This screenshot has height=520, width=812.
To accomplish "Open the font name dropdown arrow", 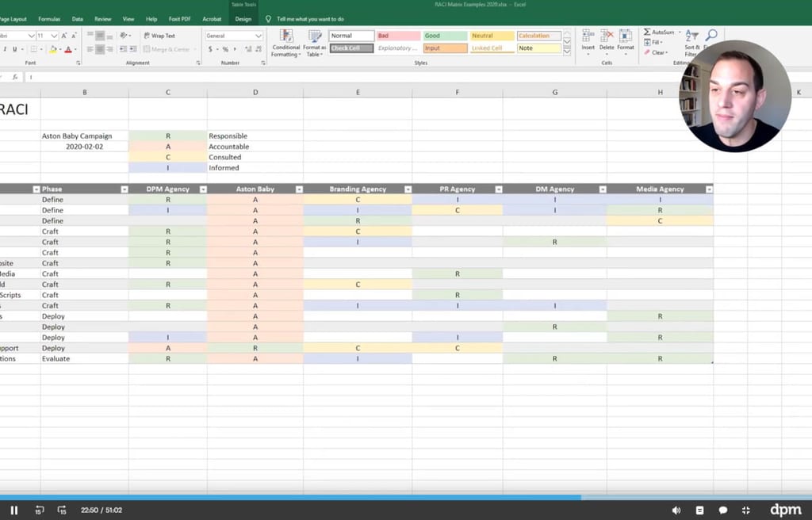I will pyautogui.click(x=31, y=36).
